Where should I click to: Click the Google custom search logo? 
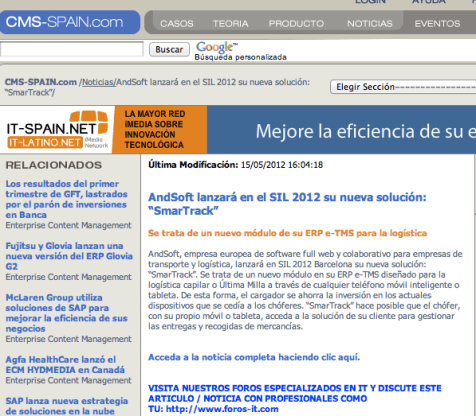(x=216, y=47)
